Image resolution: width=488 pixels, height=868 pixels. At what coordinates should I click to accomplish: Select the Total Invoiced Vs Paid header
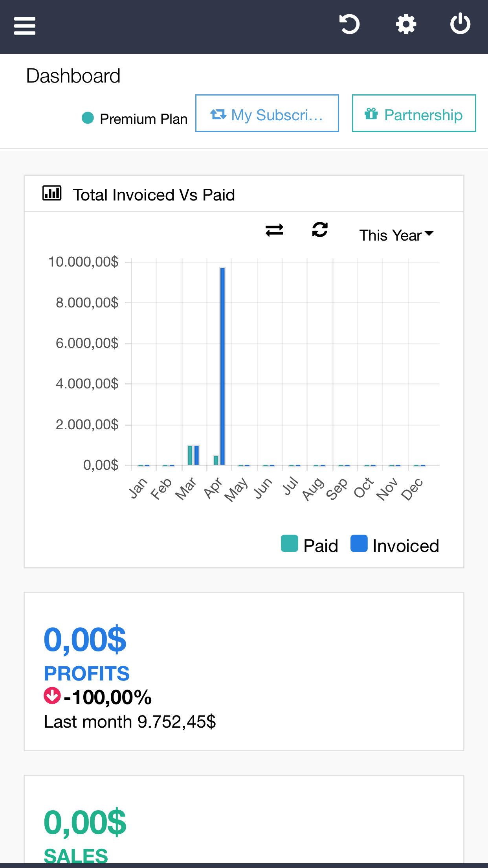pyautogui.click(x=154, y=195)
